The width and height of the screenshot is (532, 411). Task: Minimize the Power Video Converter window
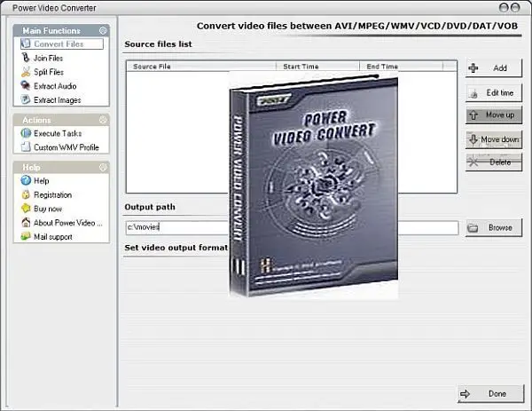click(x=504, y=7)
